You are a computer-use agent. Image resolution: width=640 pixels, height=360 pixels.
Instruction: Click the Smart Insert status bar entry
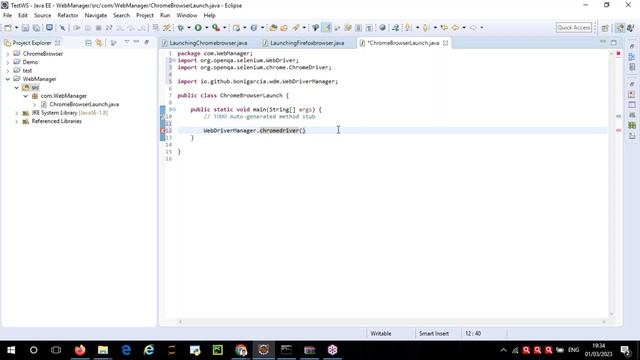point(433,333)
